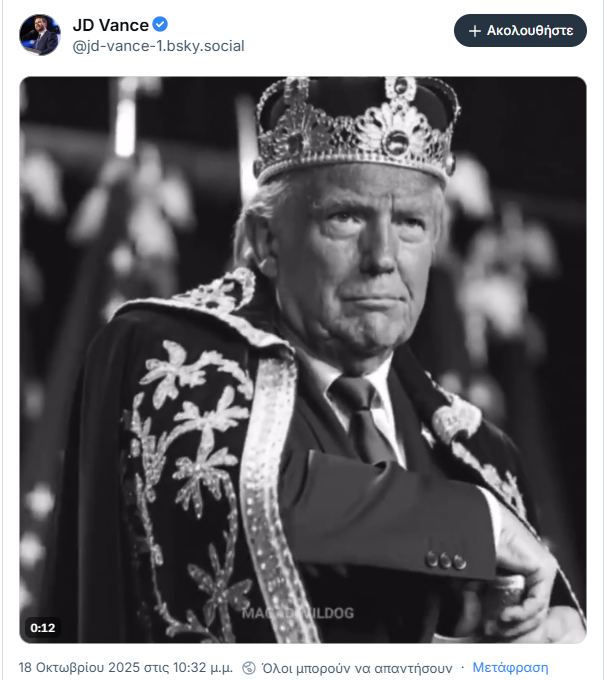Image resolution: width=604 pixels, height=680 pixels.
Task: Click the Μετάφραση translate link
Action: 510,667
